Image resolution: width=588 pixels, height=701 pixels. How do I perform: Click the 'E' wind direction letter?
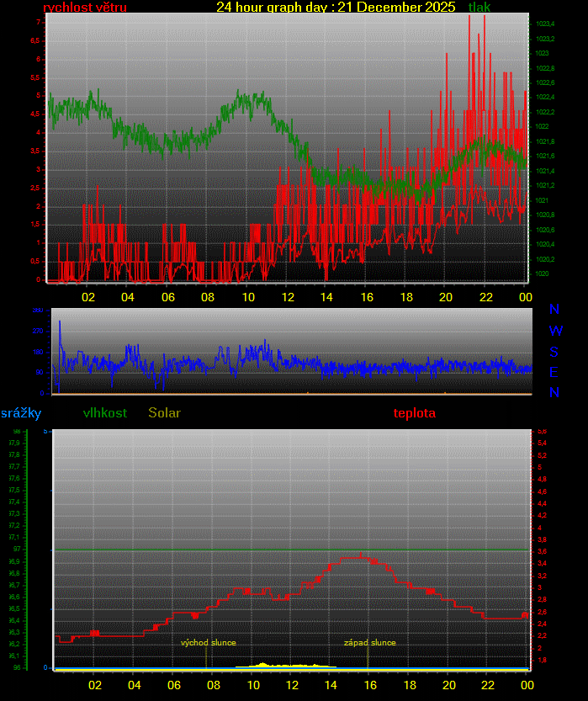coord(554,372)
